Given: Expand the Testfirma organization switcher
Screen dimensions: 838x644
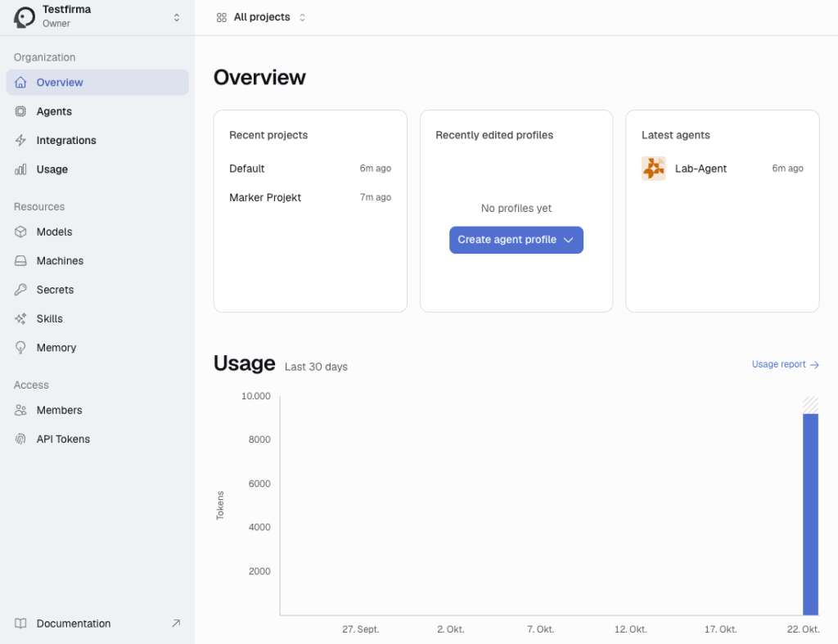Looking at the screenshot, I should pos(177,18).
